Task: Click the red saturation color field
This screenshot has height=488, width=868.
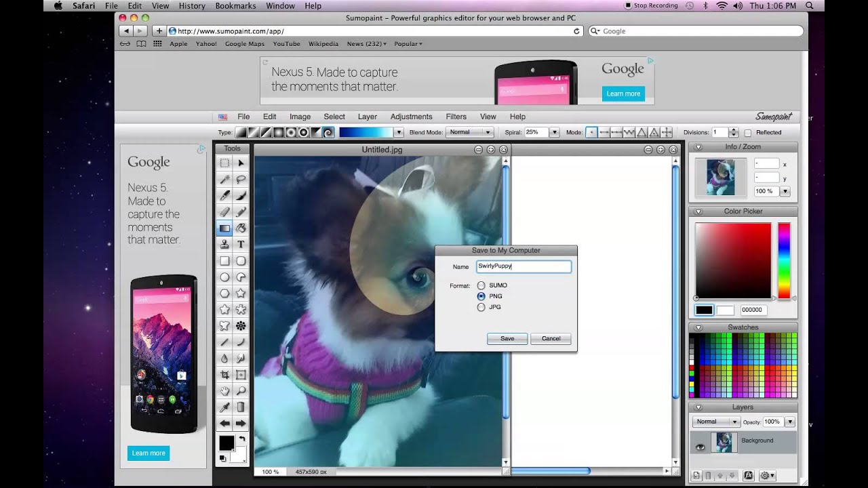Action: pyautogui.click(x=733, y=261)
